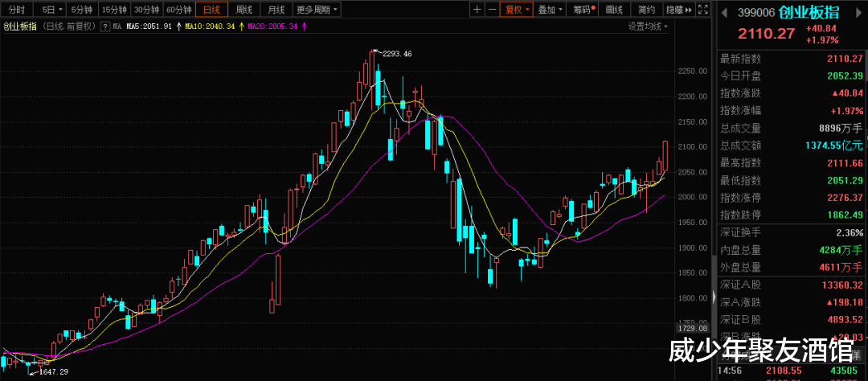868x381 pixels.
Task: Click the MA5:2051.91 value label
Action: 150,26
